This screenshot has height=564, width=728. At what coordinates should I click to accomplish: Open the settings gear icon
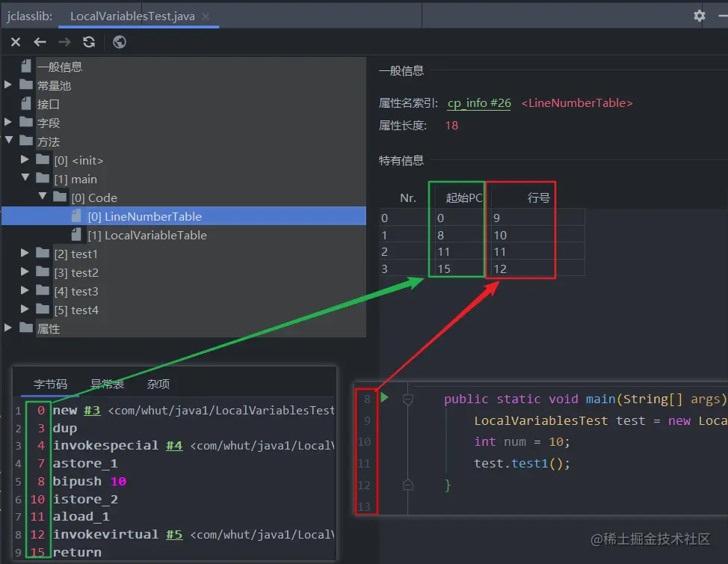point(699,16)
